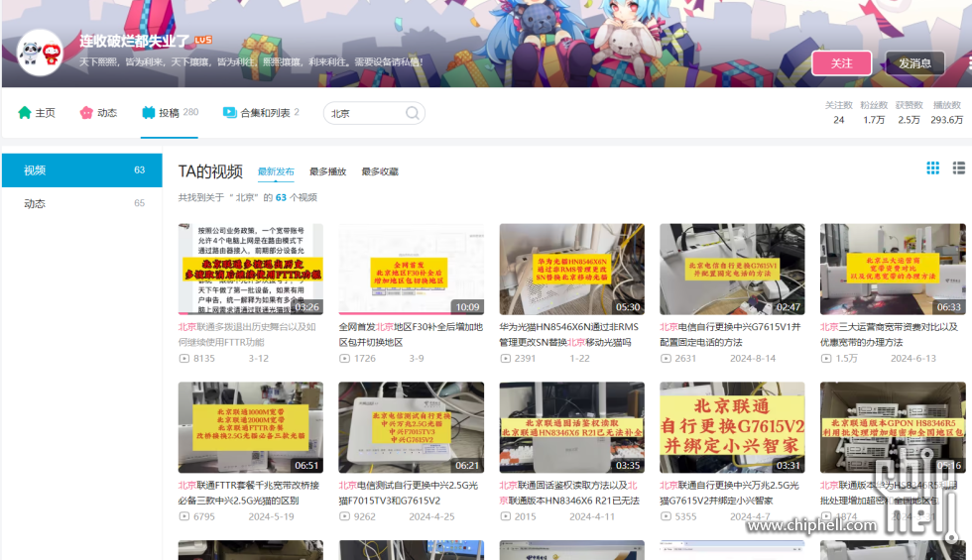
Task: Open title 北京三大运营商宽带资费对比
Action: [x=889, y=335]
